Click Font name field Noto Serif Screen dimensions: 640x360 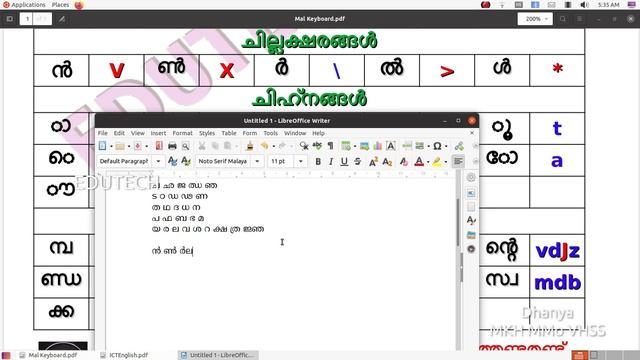(x=224, y=161)
